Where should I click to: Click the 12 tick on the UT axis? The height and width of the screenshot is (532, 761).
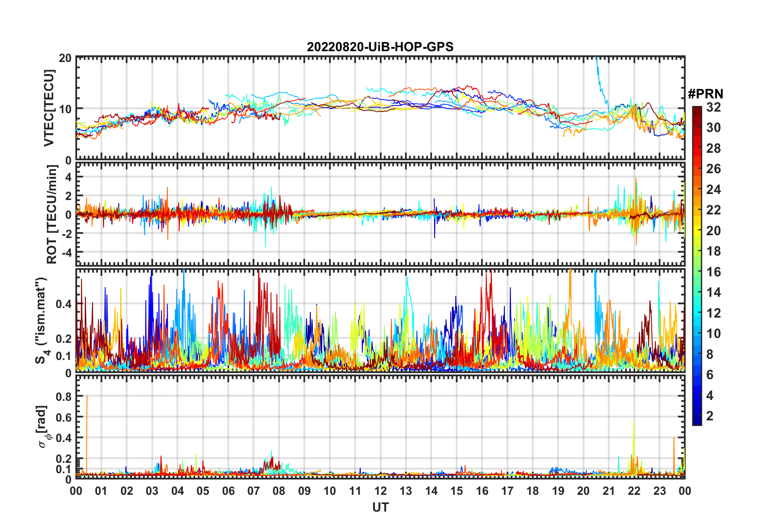380,491
